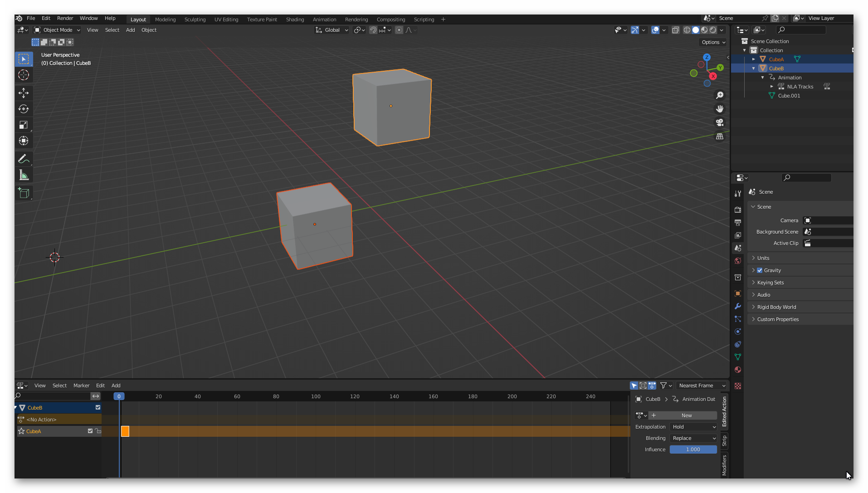Open Modifier properties wrench tab
The image size is (868, 493).
tap(738, 306)
